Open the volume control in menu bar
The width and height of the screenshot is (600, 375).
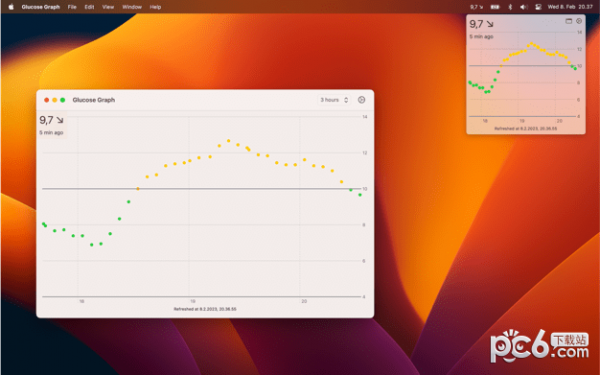coord(524,7)
